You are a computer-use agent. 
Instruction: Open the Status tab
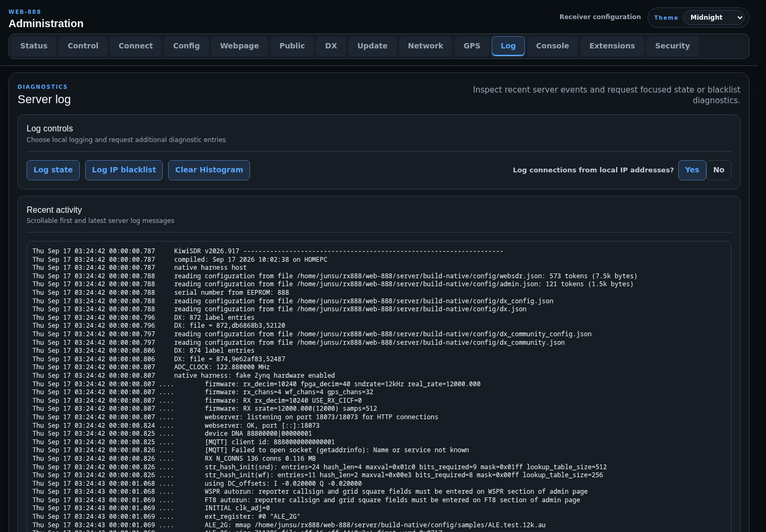click(34, 46)
